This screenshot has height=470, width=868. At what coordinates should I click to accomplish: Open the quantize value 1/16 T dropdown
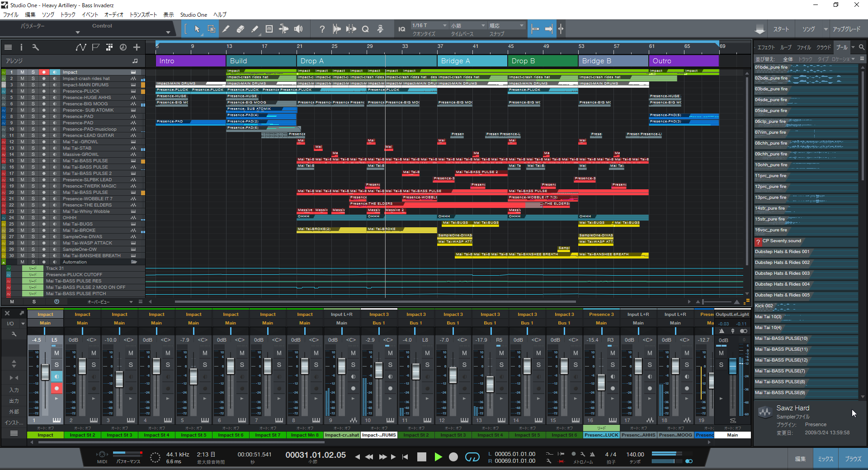pyautogui.click(x=429, y=25)
